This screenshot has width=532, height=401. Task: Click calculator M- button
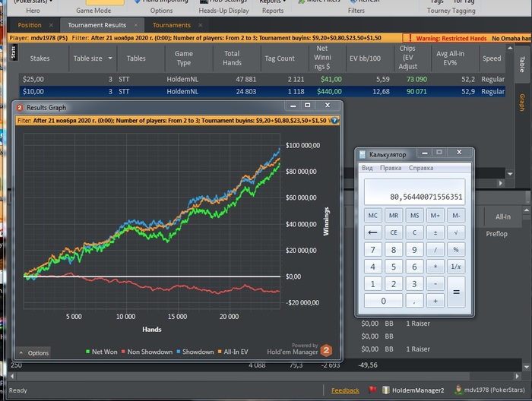(x=456, y=215)
